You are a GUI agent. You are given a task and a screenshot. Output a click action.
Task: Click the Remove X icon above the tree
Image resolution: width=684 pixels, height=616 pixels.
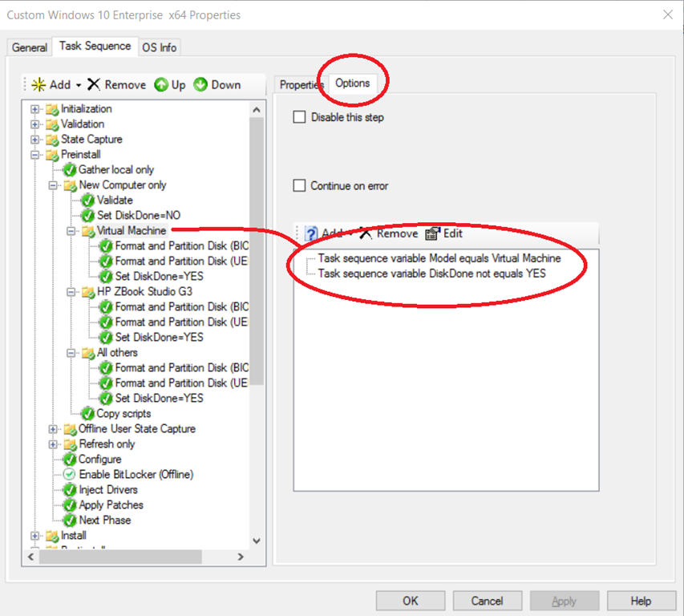94,84
